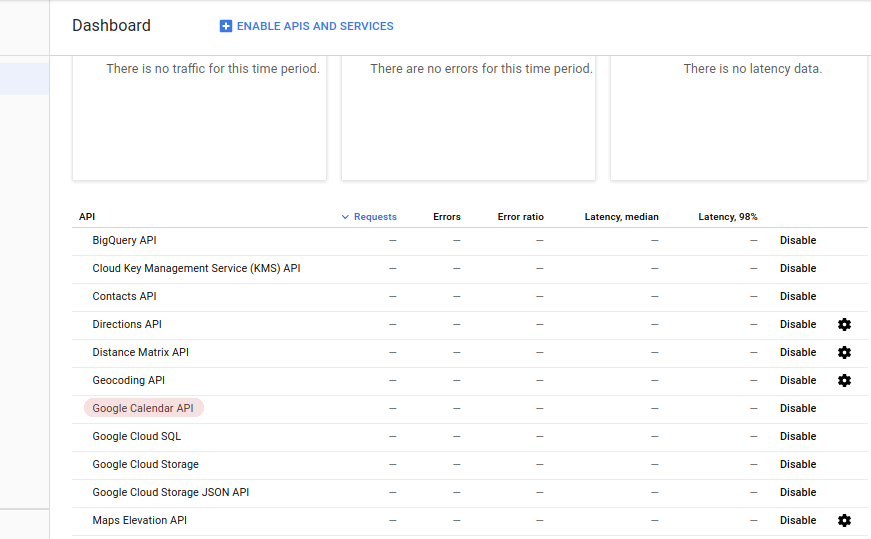Click the Latency, median column header
871x539 pixels.
[622, 217]
